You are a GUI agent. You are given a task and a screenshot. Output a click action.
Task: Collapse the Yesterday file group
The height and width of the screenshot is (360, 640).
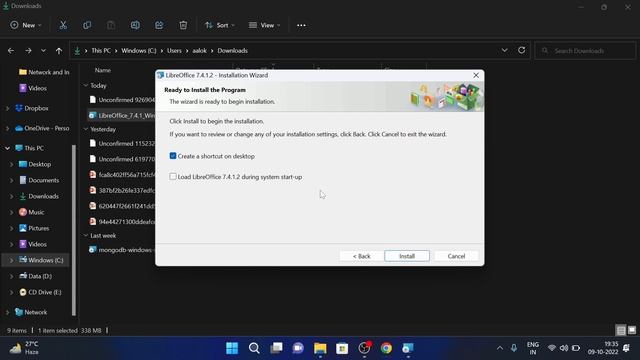86,129
